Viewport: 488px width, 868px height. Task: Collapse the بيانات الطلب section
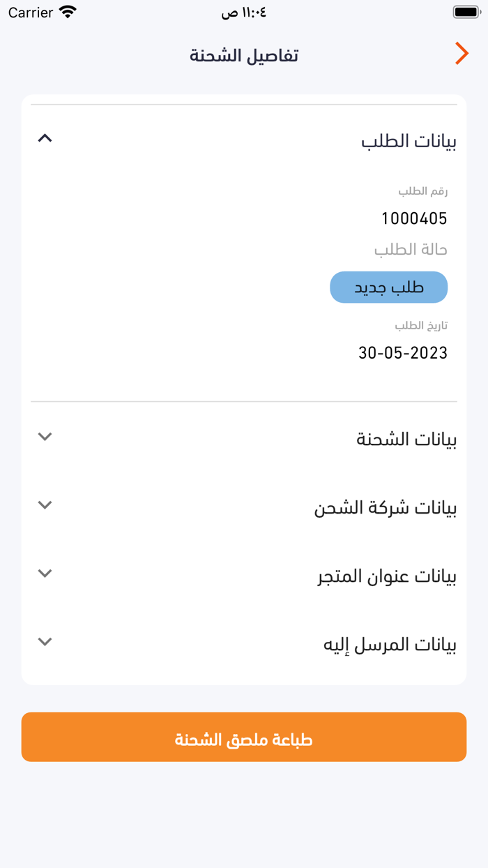[x=45, y=137]
